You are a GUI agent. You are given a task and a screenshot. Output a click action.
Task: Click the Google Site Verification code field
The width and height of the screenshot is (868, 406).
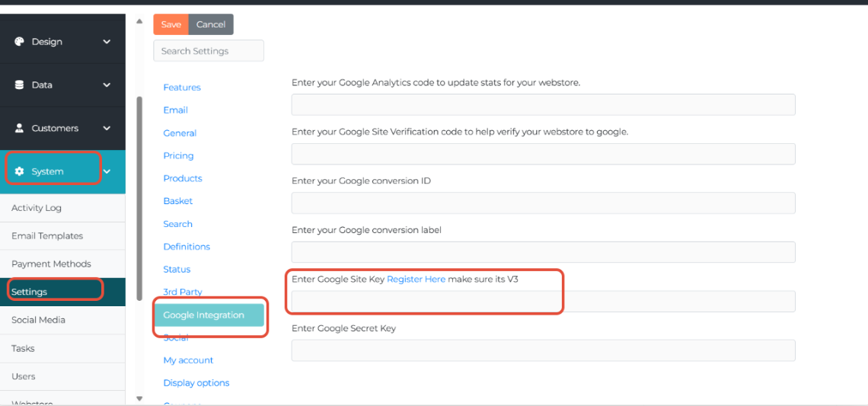click(x=543, y=154)
